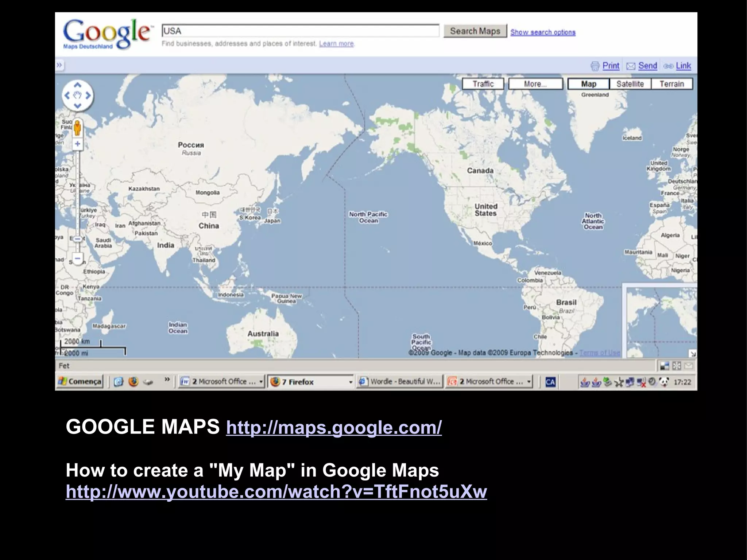The image size is (747, 560).
Task: Click the first Java cup tray icon
Action: coord(585,382)
